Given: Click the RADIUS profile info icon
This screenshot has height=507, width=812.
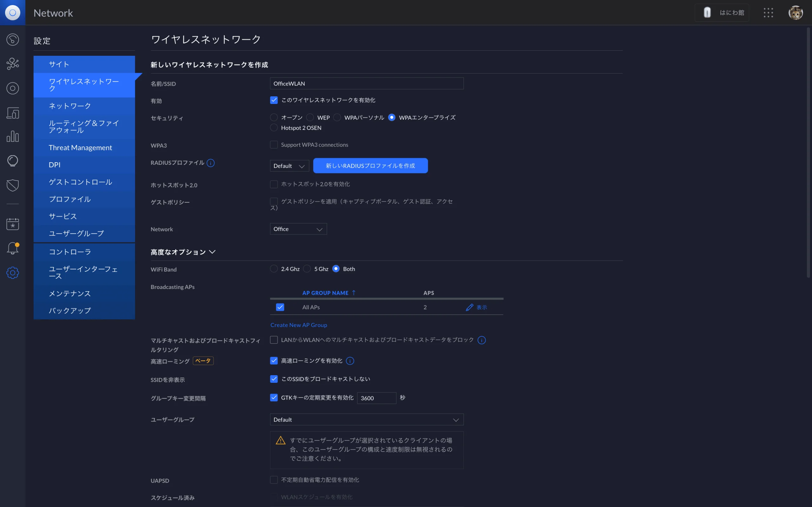Looking at the screenshot, I should click(210, 163).
